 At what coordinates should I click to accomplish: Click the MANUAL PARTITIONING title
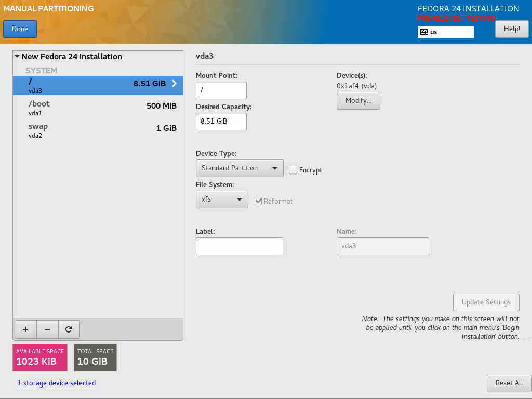pos(48,8)
